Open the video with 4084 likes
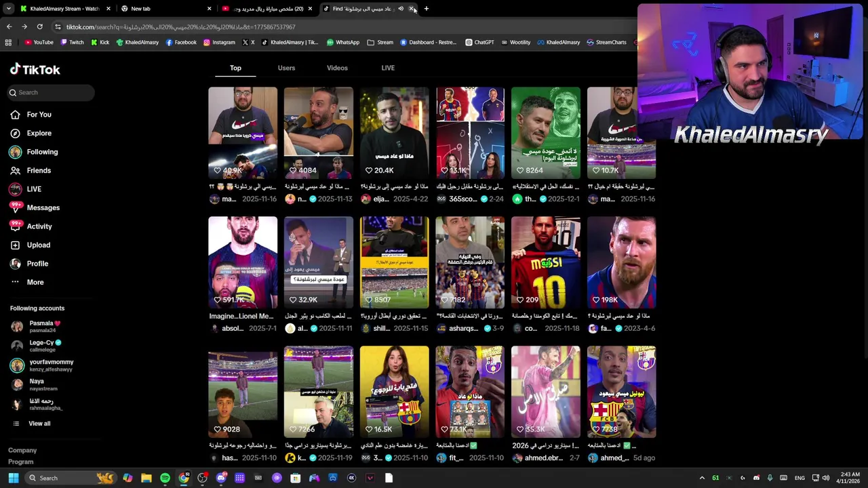The width and height of the screenshot is (868, 488). 319,133
